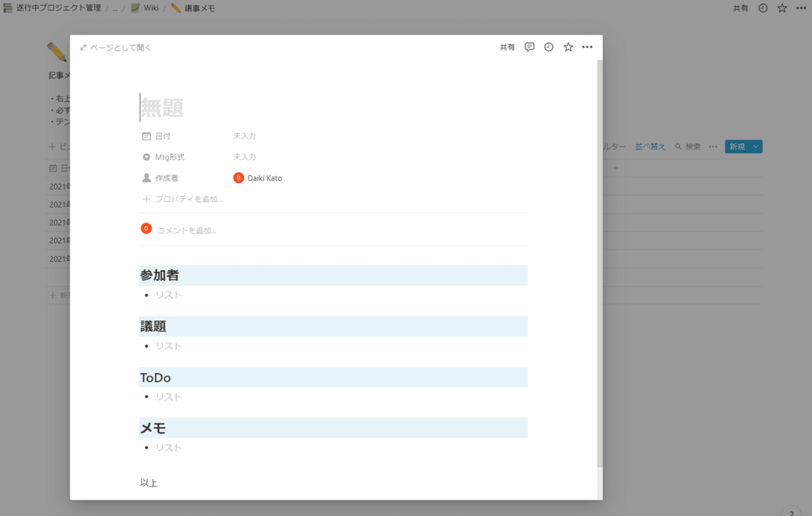The width and height of the screenshot is (812, 516).
Task: Click the 以上 text at bottom
Action: [149, 483]
